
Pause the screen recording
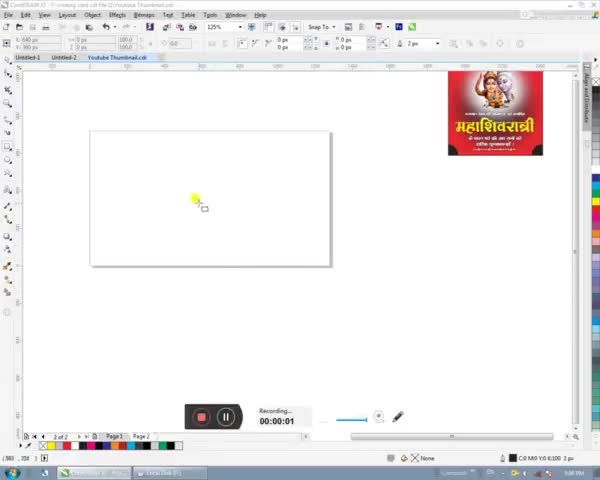226,417
